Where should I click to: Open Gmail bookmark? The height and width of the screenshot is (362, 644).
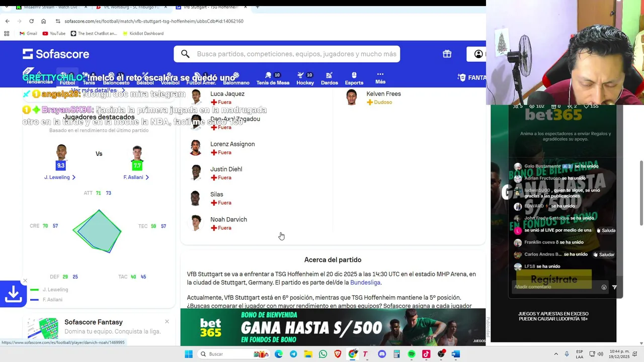(28, 33)
